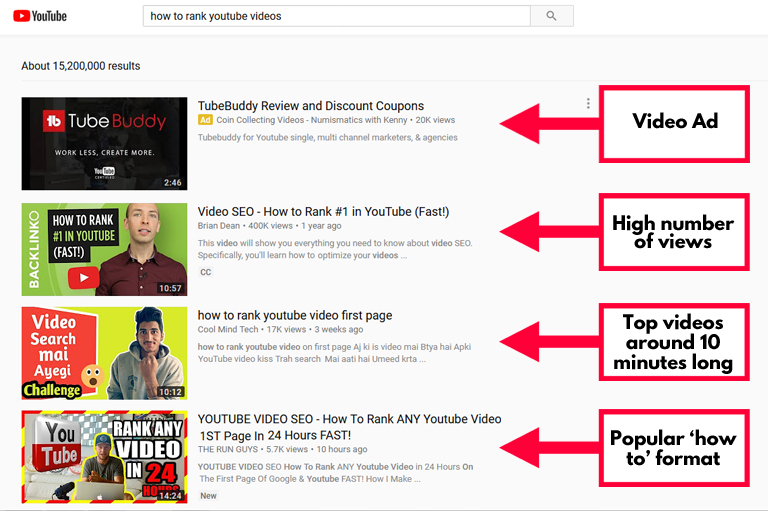Click the '10 hours ago' text
Viewport: 768px width, 511px height.
click(342, 449)
